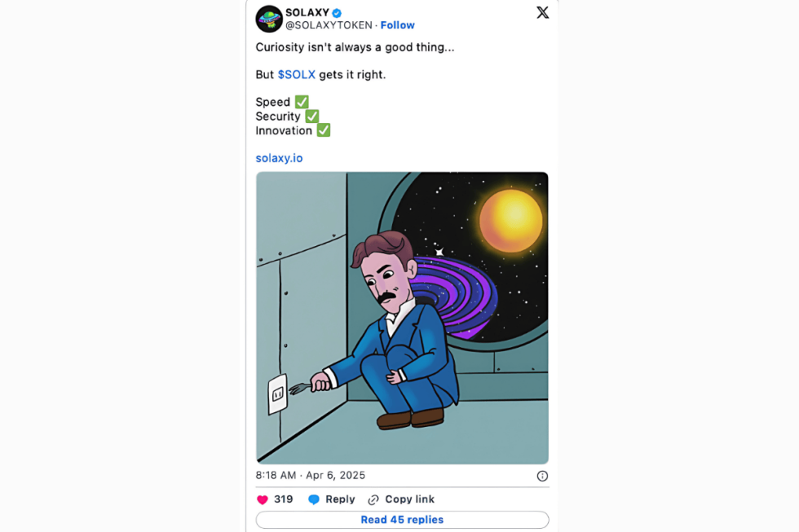Viewport: 799px width, 532px height.
Task: Visit the solaxy.io link
Action: tap(279, 158)
